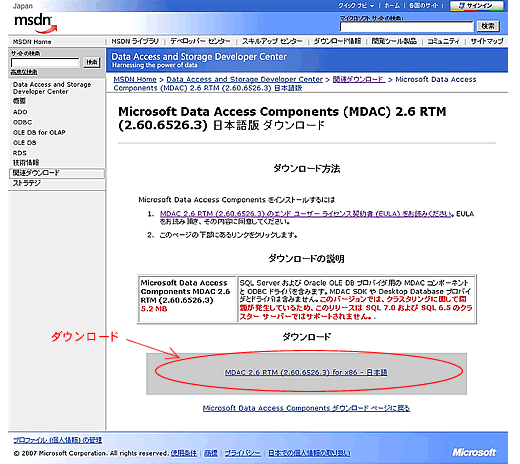
Task: Open the development tools products menu item
Action: tap(394, 41)
